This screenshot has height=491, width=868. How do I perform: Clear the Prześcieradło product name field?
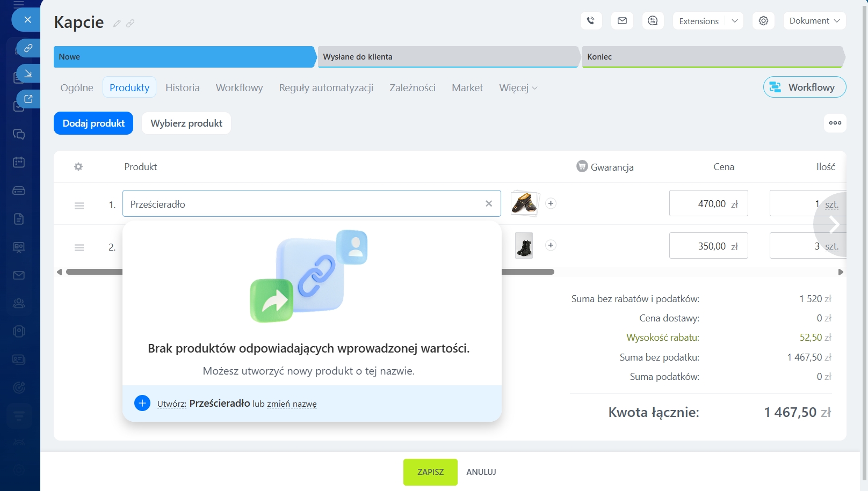point(489,203)
